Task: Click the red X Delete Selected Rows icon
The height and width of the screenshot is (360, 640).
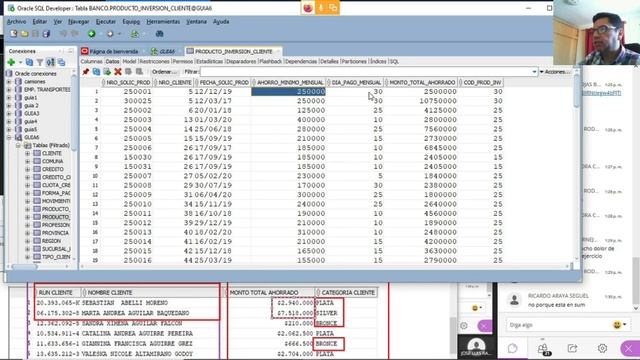Action: coord(118,72)
